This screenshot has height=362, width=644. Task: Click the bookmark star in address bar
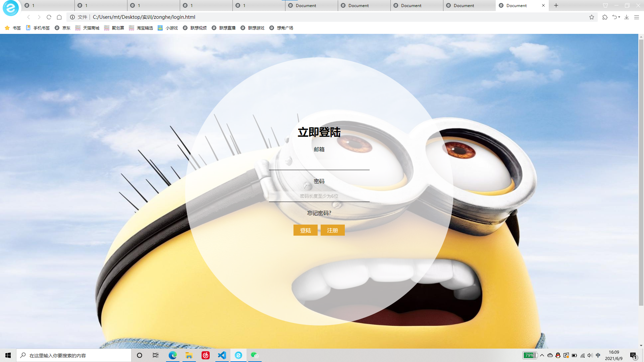click(x=592, y=17)
